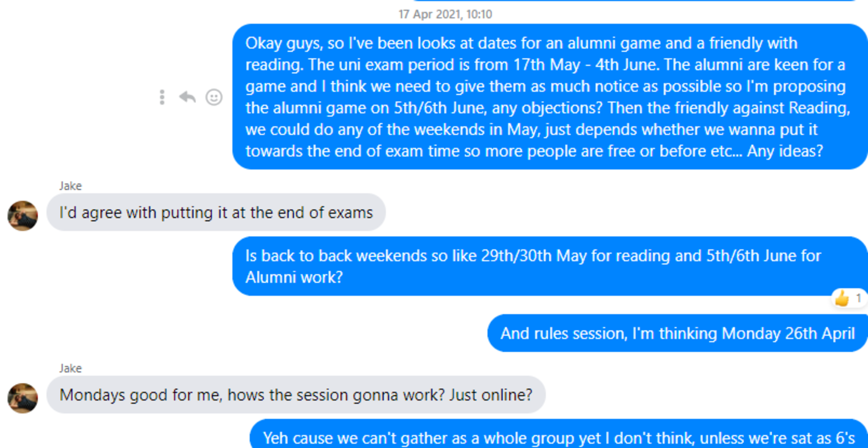The image size is (868, 448).
Task: Open the emoji reaction picker smiley
Action: click(214, 97)
